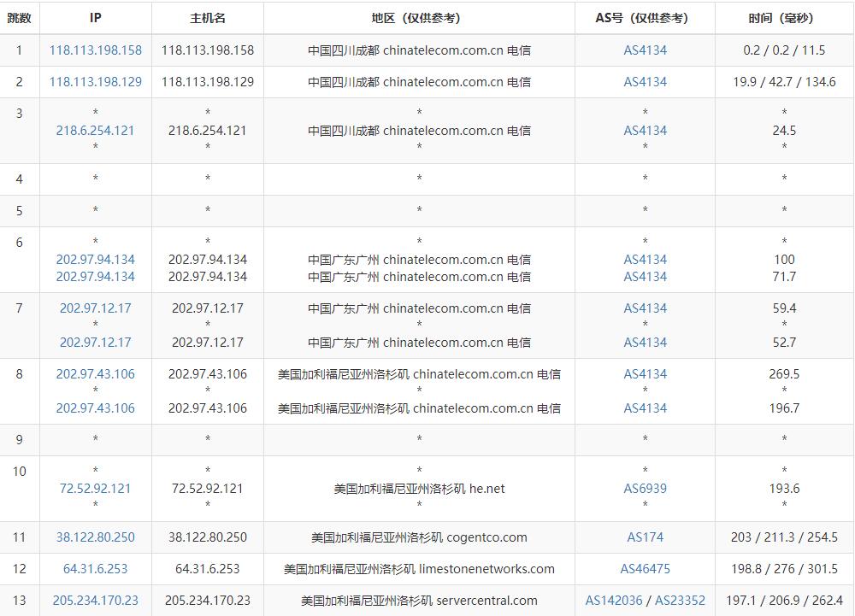Select the hop 2 time 19.9 / 42.7 / 134.6
The width and height of the screenshot is (855, 616).
click(x=784, y=82)
